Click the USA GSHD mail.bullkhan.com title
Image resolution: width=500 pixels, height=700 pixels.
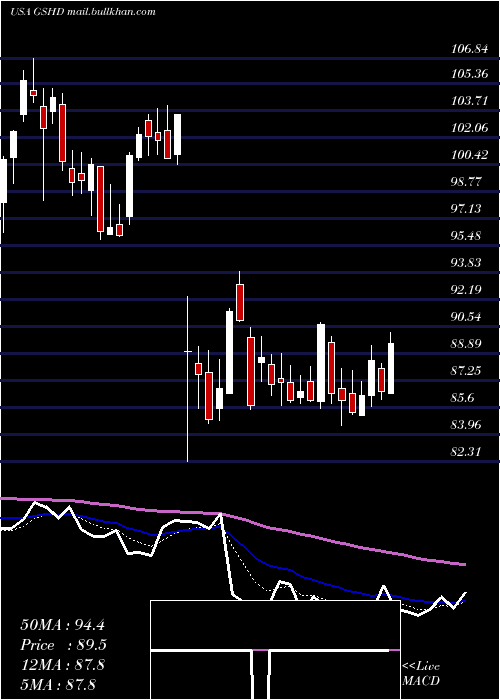pos(83,12)
